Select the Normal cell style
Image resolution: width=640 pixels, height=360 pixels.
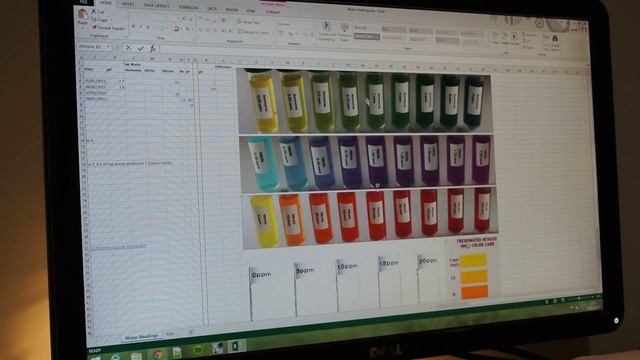(367, 28)
